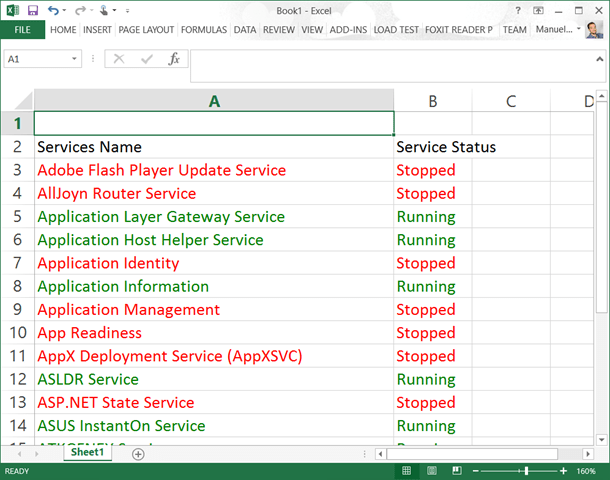Select 'Application Information' cell
Image resolution: width=610 pixels, height=480 pixels.
(x=214, y=286)
